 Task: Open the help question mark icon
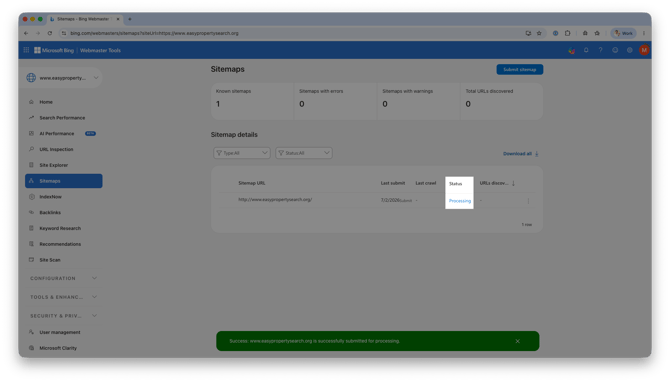pyautogui.click(x=600, y=50)
